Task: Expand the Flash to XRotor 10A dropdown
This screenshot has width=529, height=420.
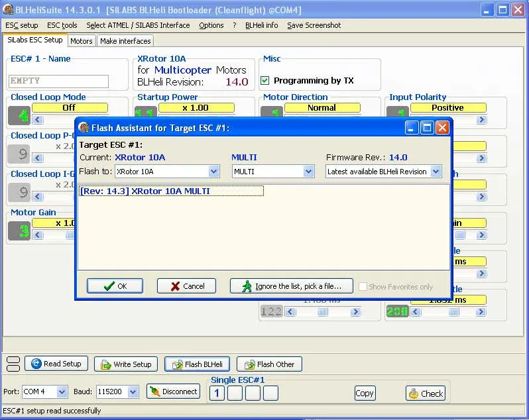Action: pyautogui.click(x=213, y=172)
